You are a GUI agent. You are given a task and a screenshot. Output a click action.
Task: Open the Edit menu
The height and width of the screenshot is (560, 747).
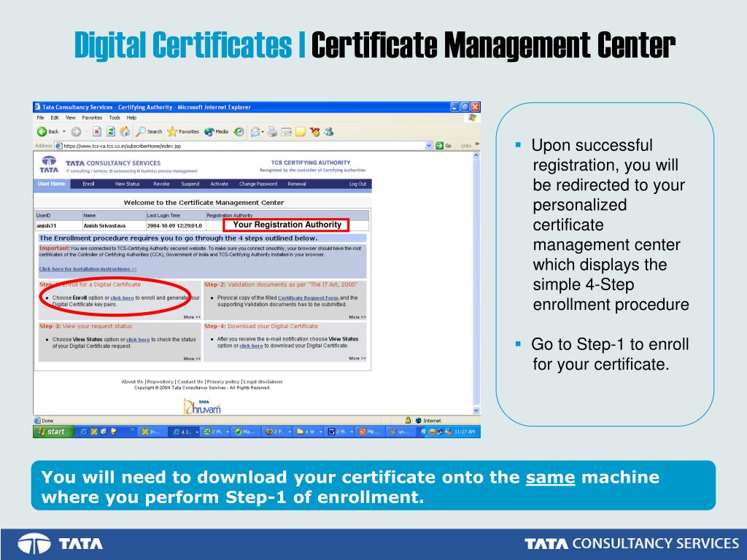coord(55,117)
